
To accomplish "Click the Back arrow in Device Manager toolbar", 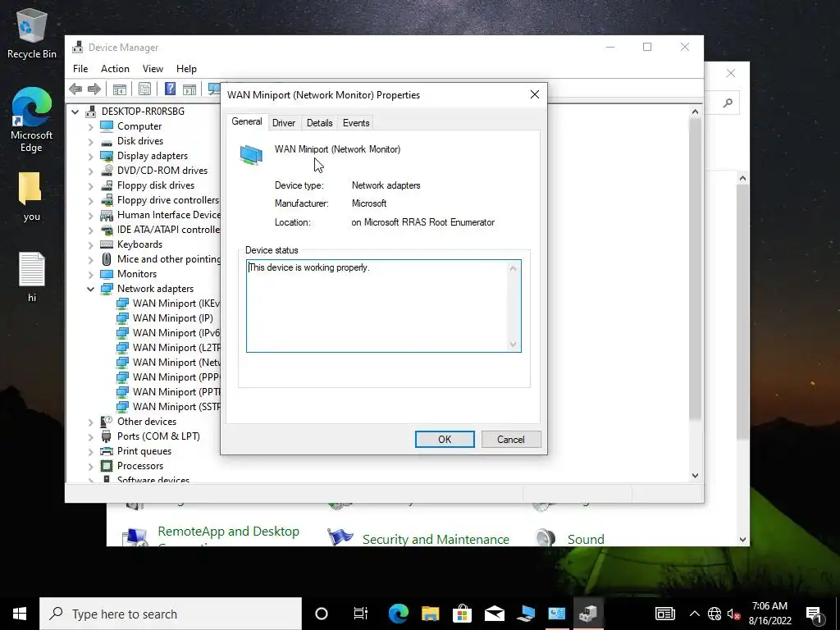I will (x=75, y=89).
